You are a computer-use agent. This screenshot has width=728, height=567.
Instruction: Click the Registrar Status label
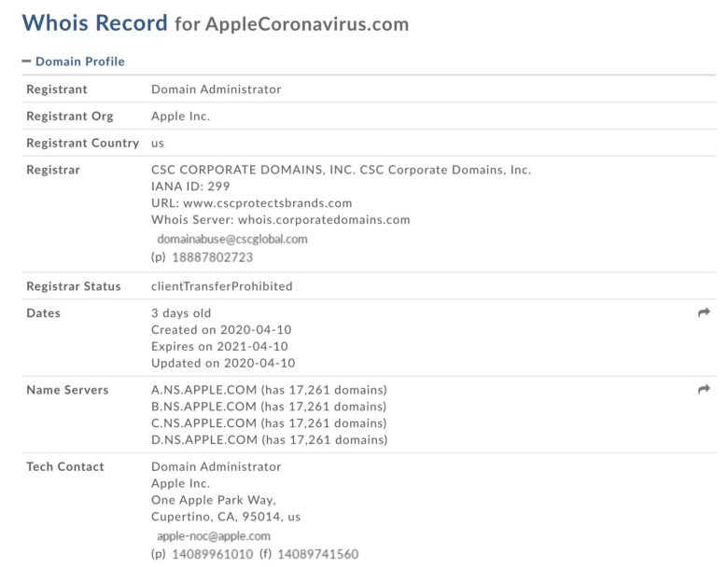pyautogui.click(x=74, y=286)
